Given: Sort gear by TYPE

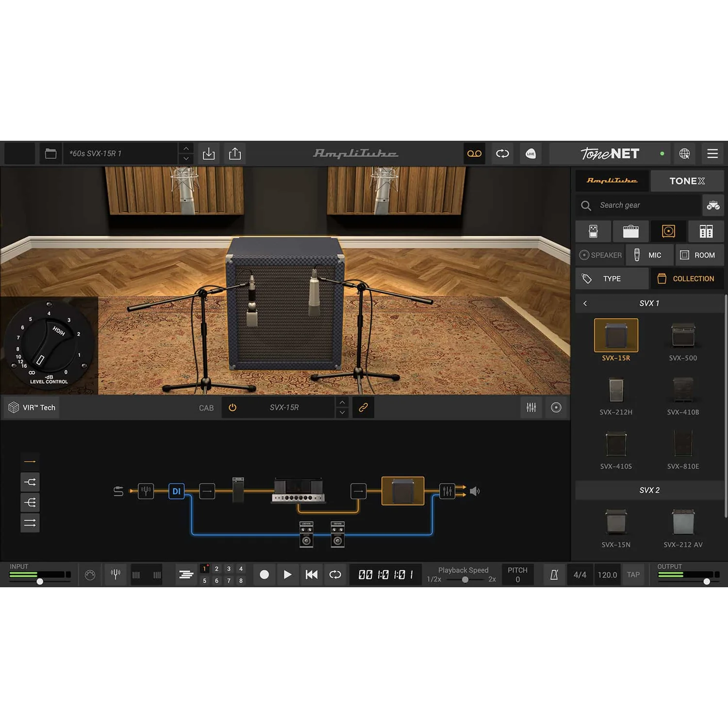Looking at the screenshot, I should coord(612,279).
